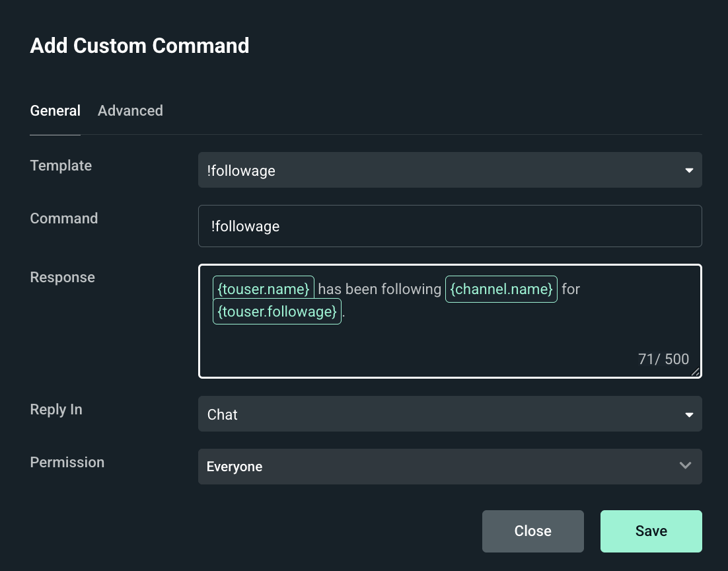
Task: Open the Reply In dropdown set to Chat
Action: pos(450,414)
